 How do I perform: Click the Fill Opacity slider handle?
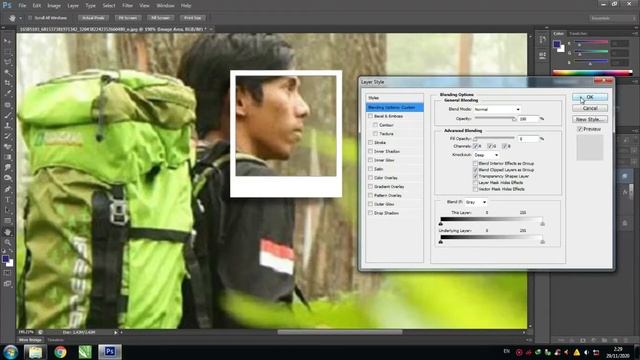475,139
